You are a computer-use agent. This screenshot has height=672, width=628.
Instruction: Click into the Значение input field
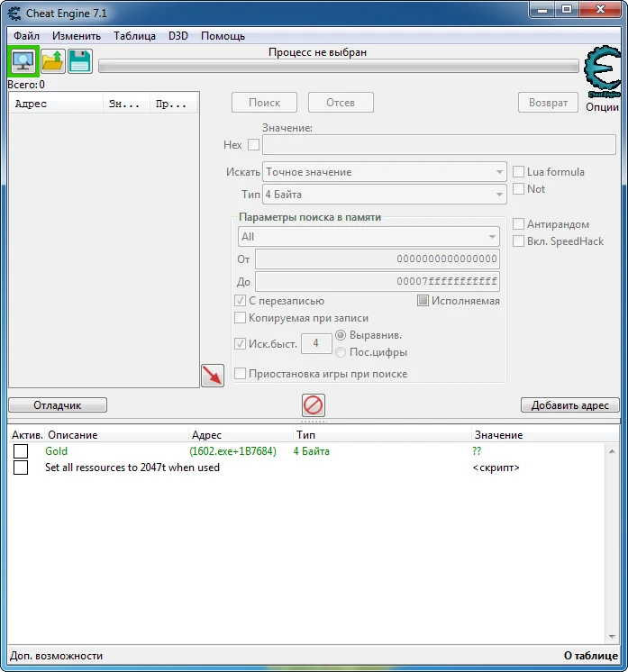pyautogui.click(x=439, y=145)
